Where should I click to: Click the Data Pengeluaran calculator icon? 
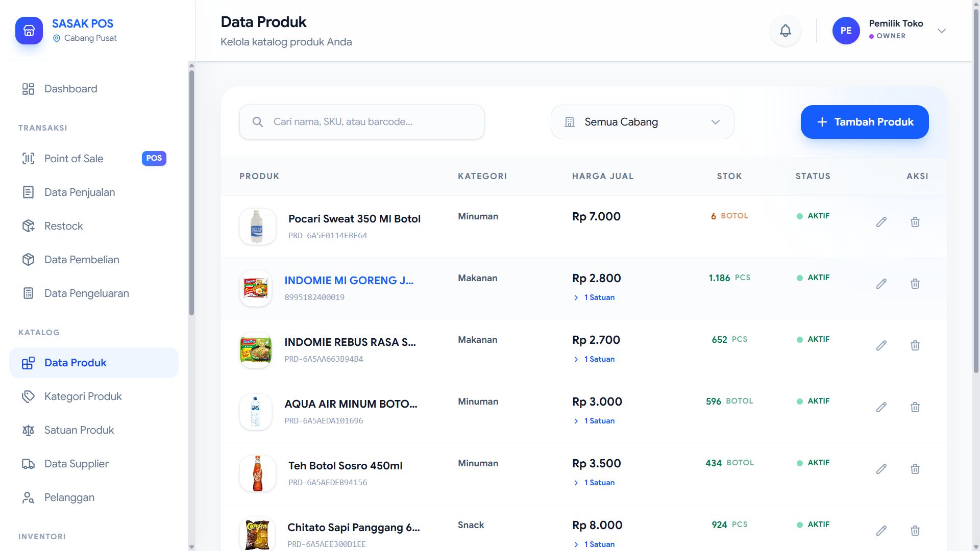point(28,293)
